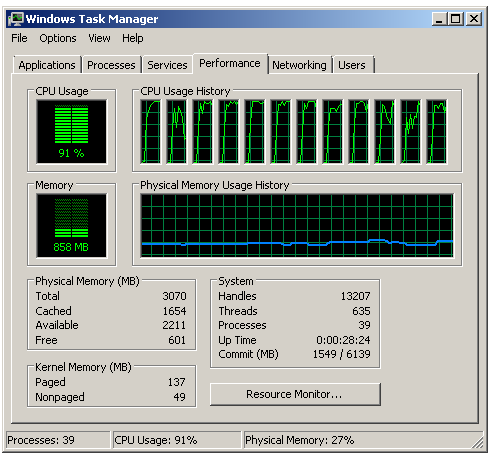
Task: Click the status bar Processes: 39 entry
Action: [x=58, y=440]
